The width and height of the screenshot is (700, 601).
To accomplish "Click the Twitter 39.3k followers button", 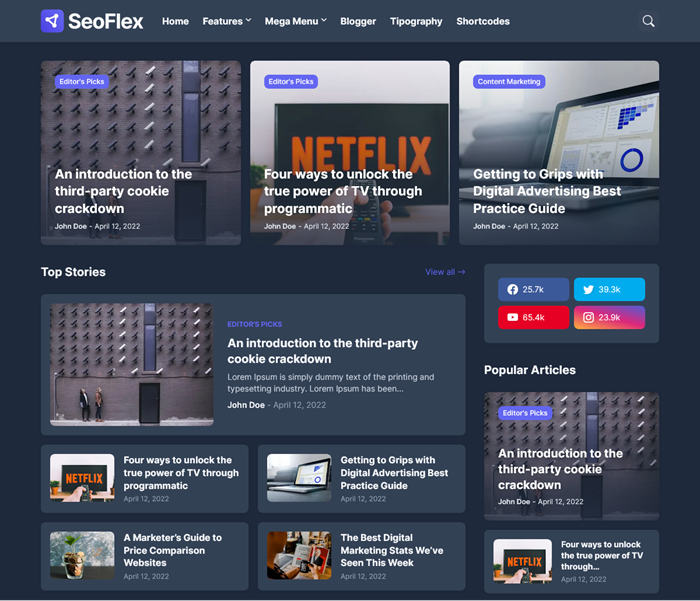I will [x=609, y=289].
